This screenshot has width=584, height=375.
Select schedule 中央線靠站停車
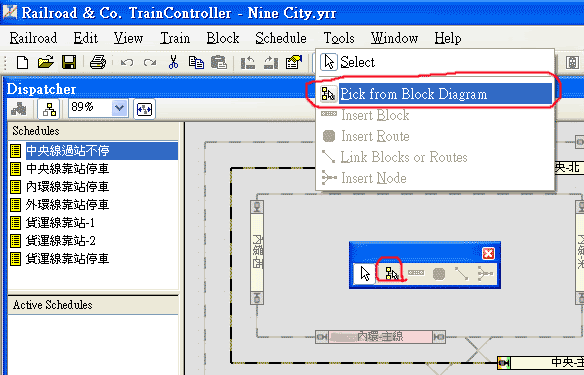coord(67,169)
